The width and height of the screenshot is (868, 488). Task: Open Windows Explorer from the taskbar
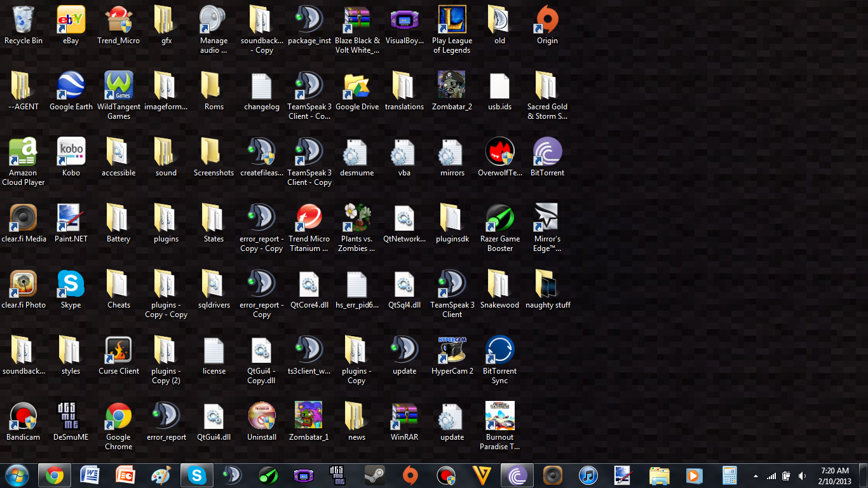659,475
